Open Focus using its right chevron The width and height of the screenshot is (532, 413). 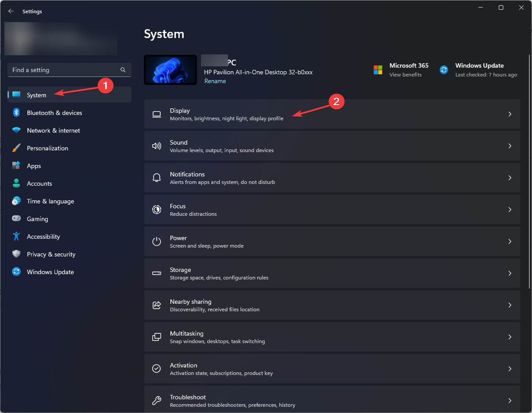(510, 210)
